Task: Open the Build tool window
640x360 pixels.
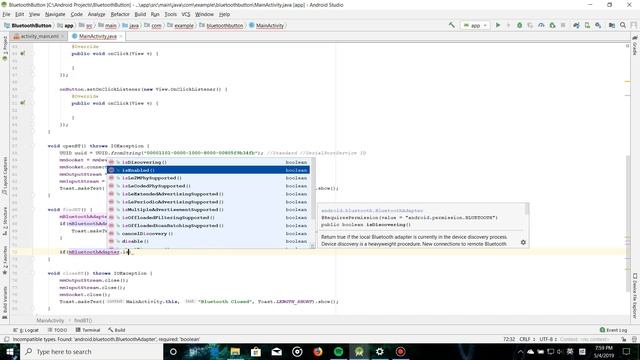Action: [117, 330]
